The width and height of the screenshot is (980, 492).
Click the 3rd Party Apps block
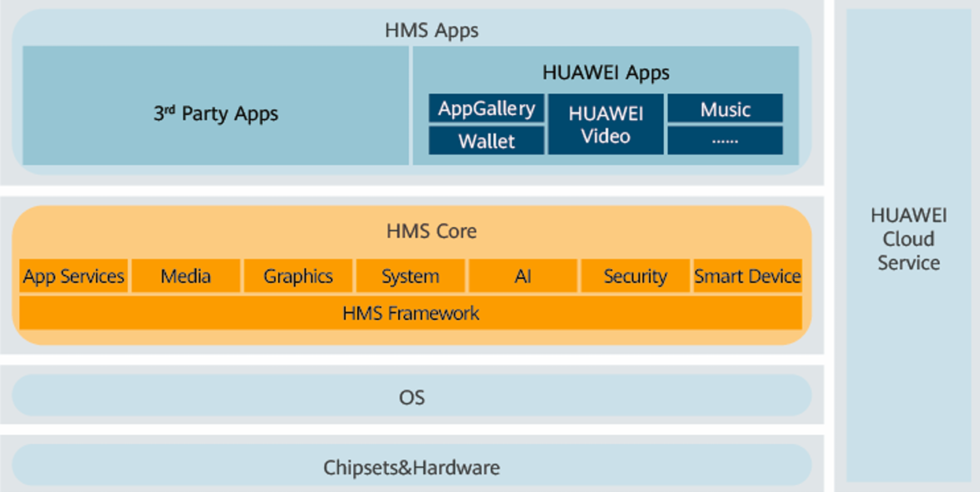pyautogui.click(x=215, y=114)
